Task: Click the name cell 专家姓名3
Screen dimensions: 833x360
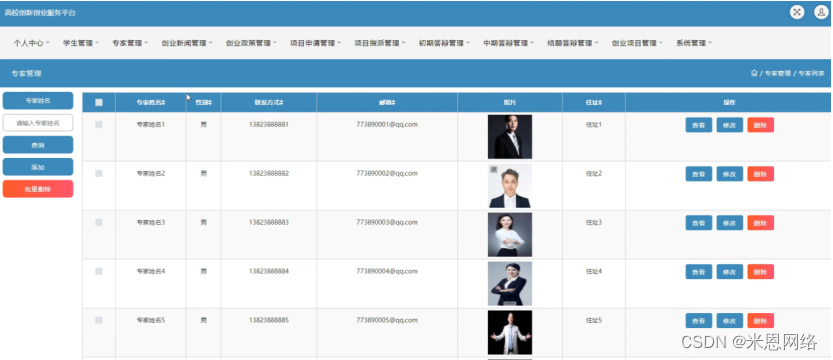Action: click(x=150, y=222)
